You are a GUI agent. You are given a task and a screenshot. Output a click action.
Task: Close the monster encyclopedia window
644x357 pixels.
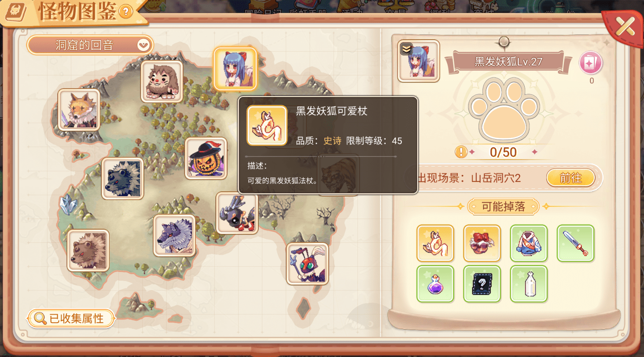pos(624,27)
